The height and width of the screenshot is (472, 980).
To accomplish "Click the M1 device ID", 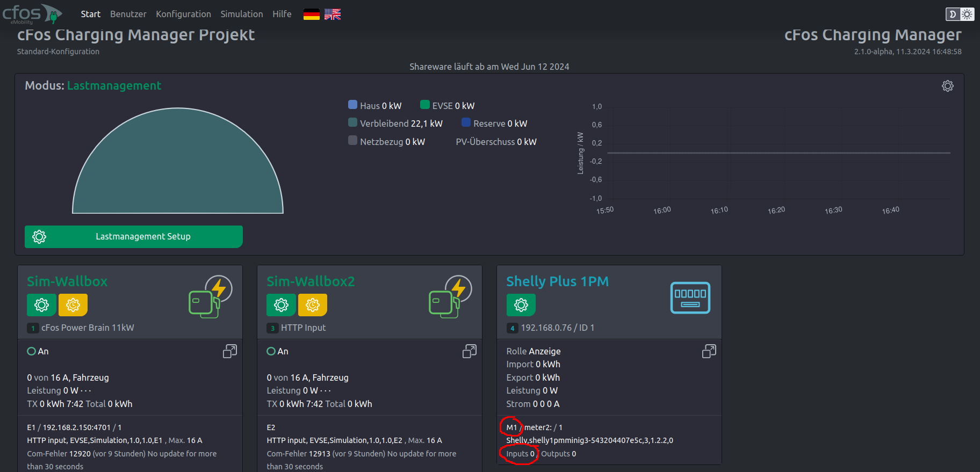I will click(511, 427).
